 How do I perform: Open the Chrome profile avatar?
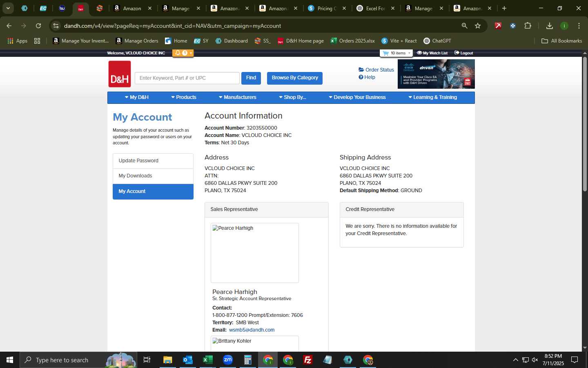pyautogui.click(x=564, y=26)
